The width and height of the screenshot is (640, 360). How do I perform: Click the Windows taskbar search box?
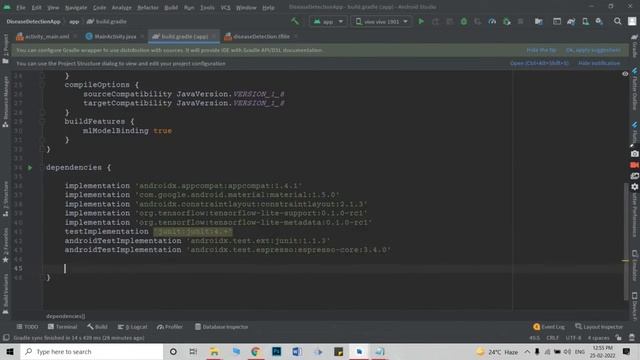(x=92, y=351)
